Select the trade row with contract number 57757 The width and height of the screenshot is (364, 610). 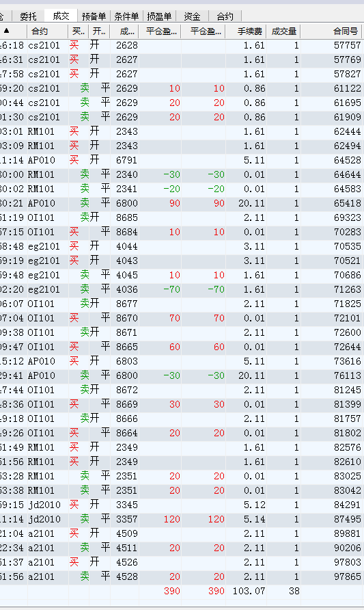pyautogui.click(x=182, y=46)
